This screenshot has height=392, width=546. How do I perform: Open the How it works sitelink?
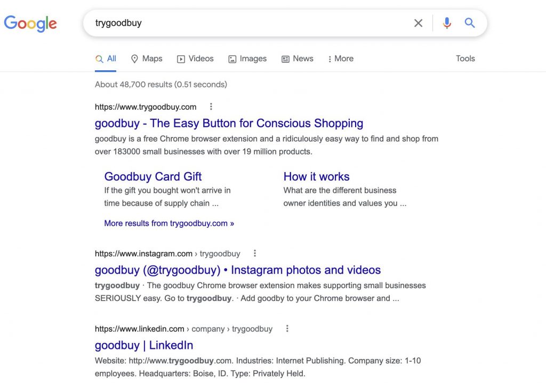[316, 177]
